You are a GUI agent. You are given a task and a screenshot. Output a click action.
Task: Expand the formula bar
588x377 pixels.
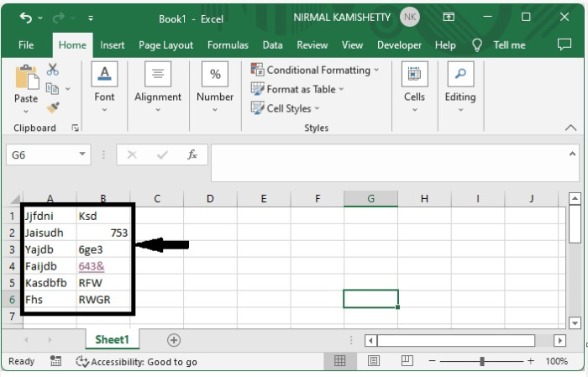click(x=572, y=154)
